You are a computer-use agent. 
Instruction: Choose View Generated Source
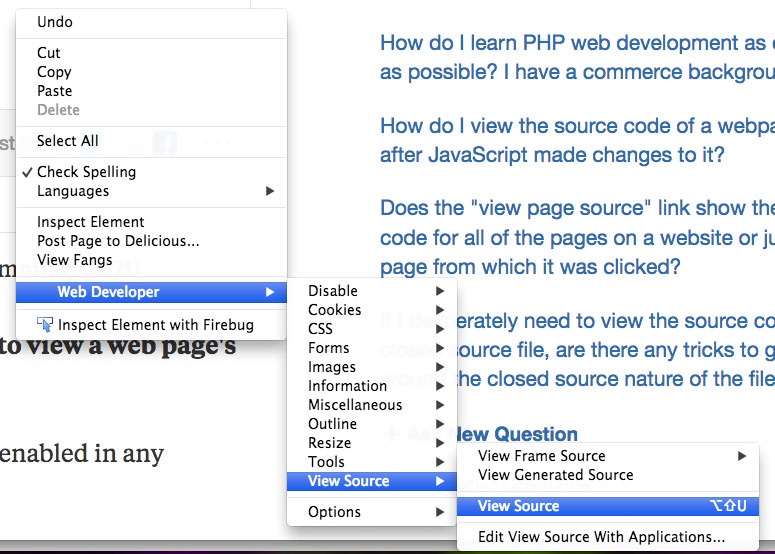pos(608,475)
